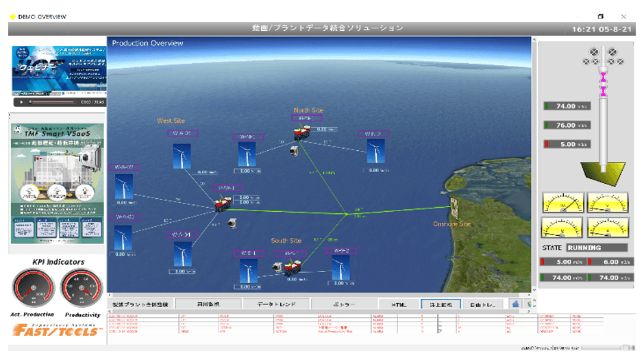The height and width of the screenshot is (362, 644).
Task: Select the first alarm row in the list
Action: [x=356, y=316]
